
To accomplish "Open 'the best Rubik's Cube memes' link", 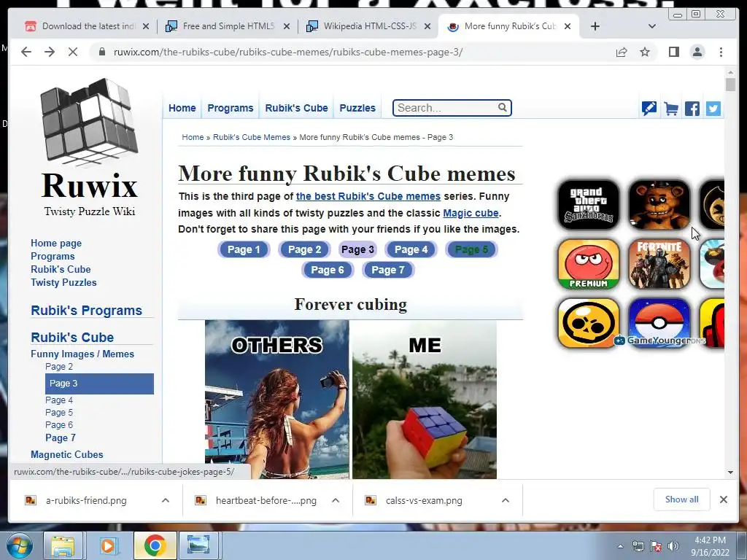I will (x=368, y=196).
